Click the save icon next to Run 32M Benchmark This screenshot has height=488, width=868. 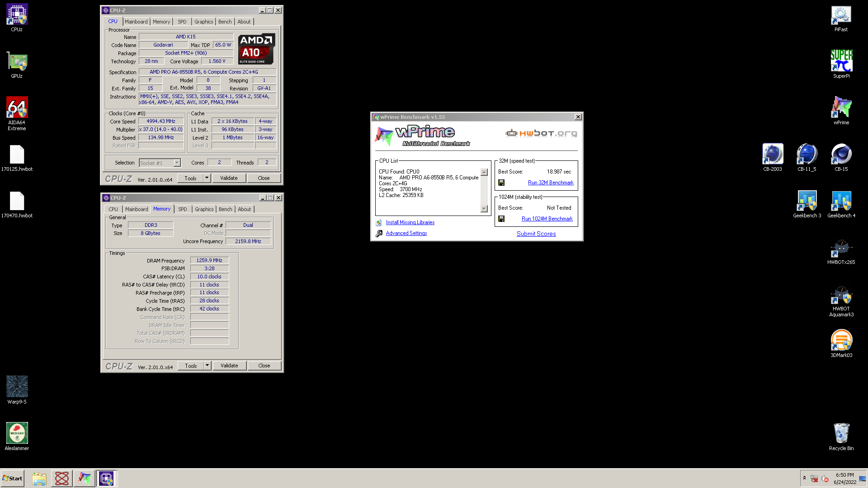click(501, 183)
